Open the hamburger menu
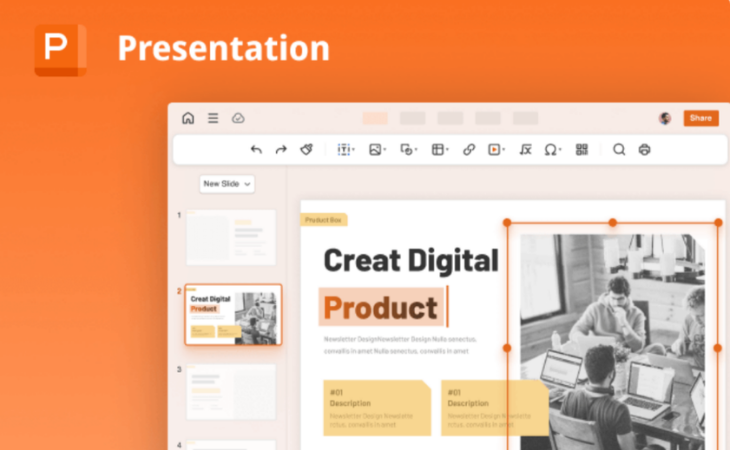 [x=213, y=118]
